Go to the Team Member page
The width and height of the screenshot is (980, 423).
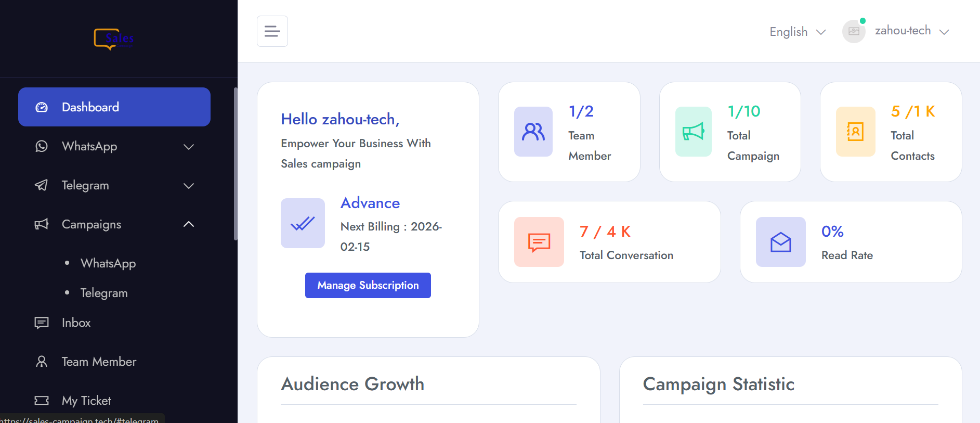(x=99, y=362)
